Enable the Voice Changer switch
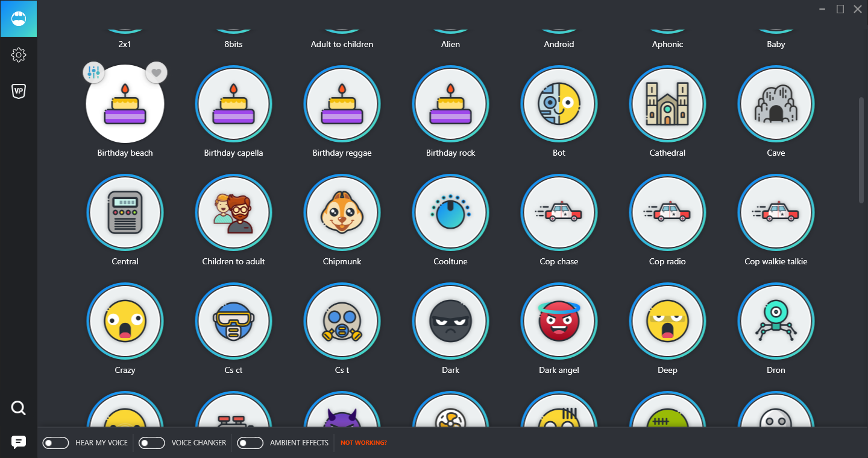The height and width of the screenshot is (458, 868). (151, 443)
